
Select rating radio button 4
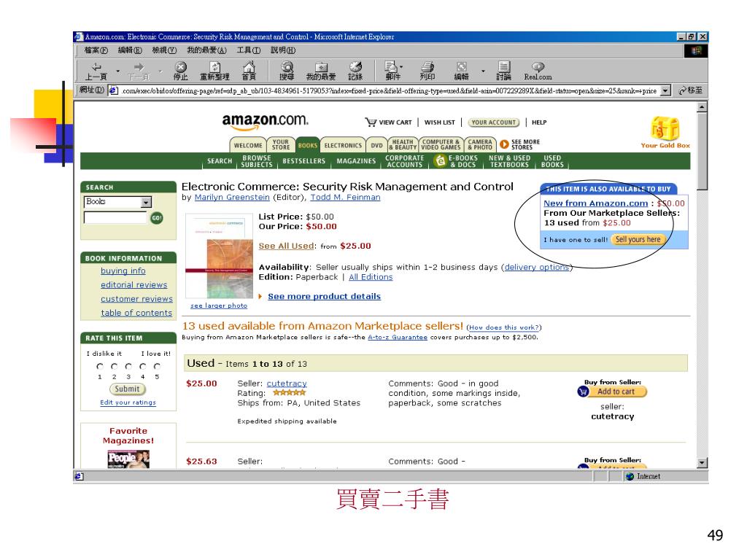point(142,366)
